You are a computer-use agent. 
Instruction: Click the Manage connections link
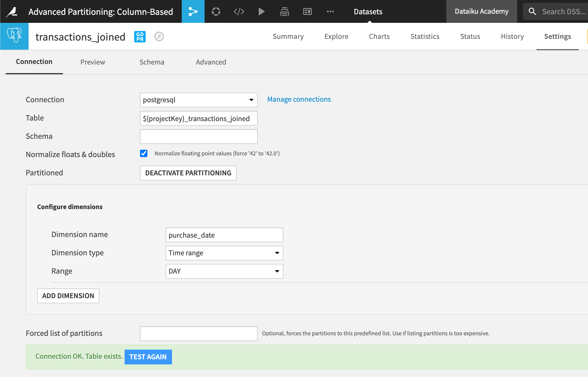click(299, 99)
